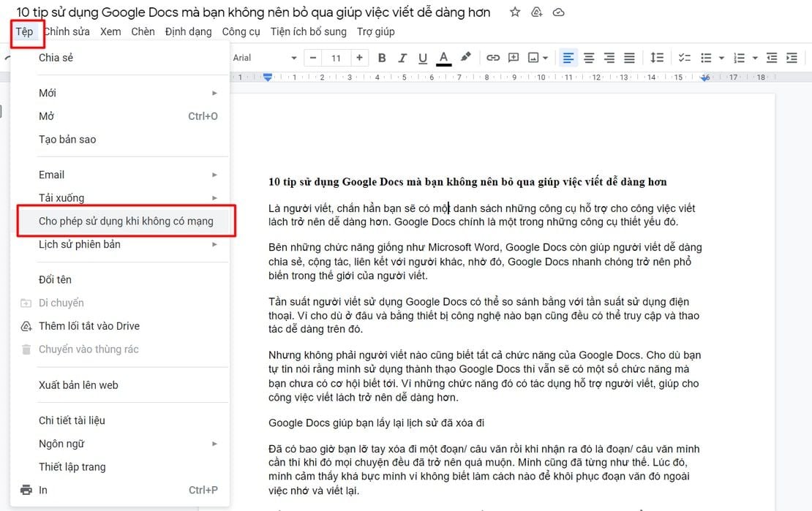Increase font size with plus button

pyautogui.click(x=359, y=58)
